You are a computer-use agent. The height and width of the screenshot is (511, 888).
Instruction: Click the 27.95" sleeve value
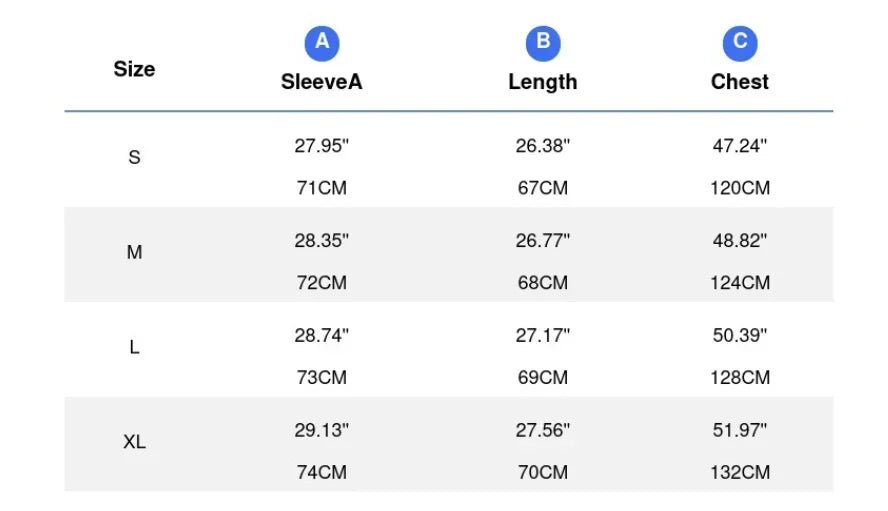tap(322, 146)
